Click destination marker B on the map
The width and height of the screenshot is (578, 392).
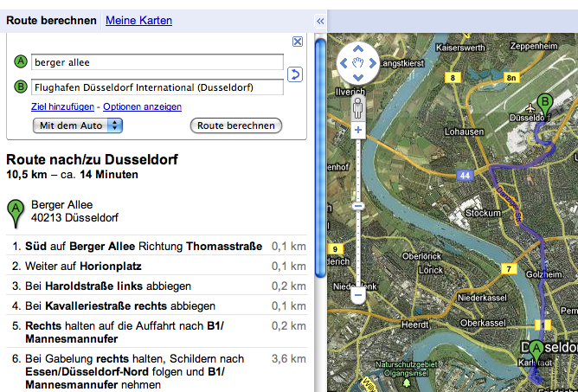545,104
